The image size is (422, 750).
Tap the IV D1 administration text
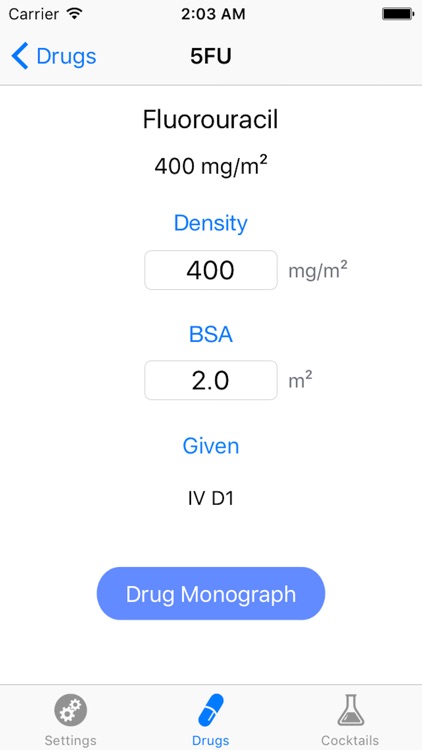211,499
